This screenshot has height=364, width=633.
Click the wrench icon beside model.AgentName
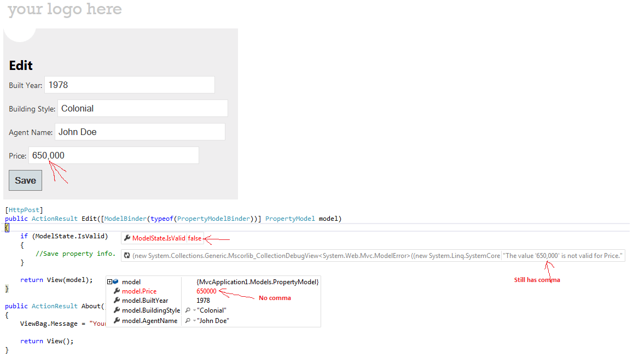point(116,320)
